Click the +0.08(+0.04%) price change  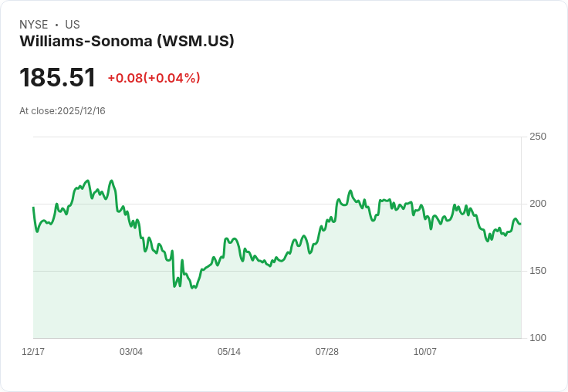(x=154, y=78)
